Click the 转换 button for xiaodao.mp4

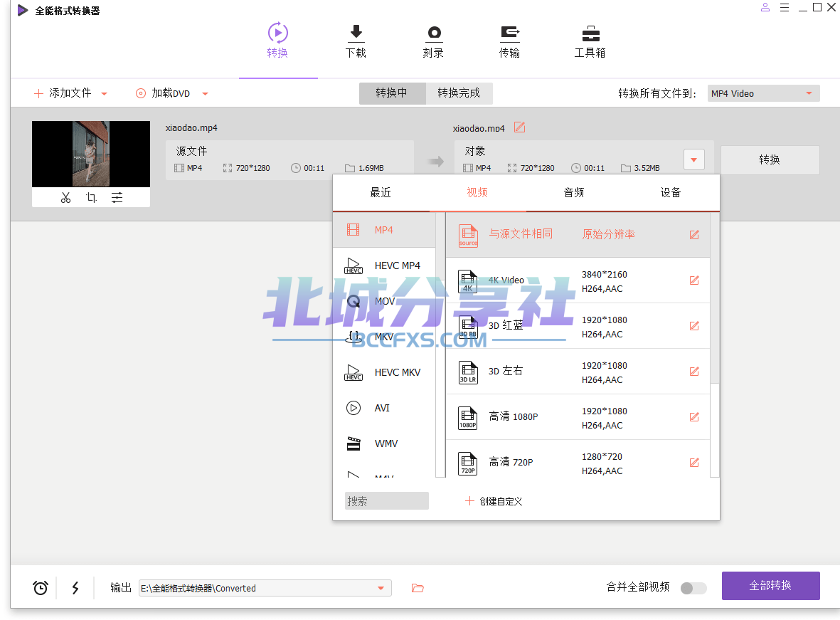(770, 160)
